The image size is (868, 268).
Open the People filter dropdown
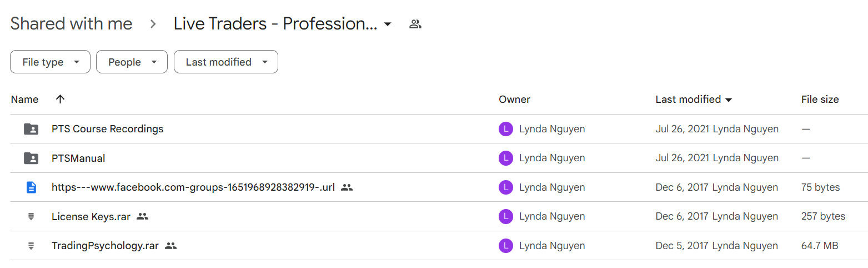coord(132,62)
